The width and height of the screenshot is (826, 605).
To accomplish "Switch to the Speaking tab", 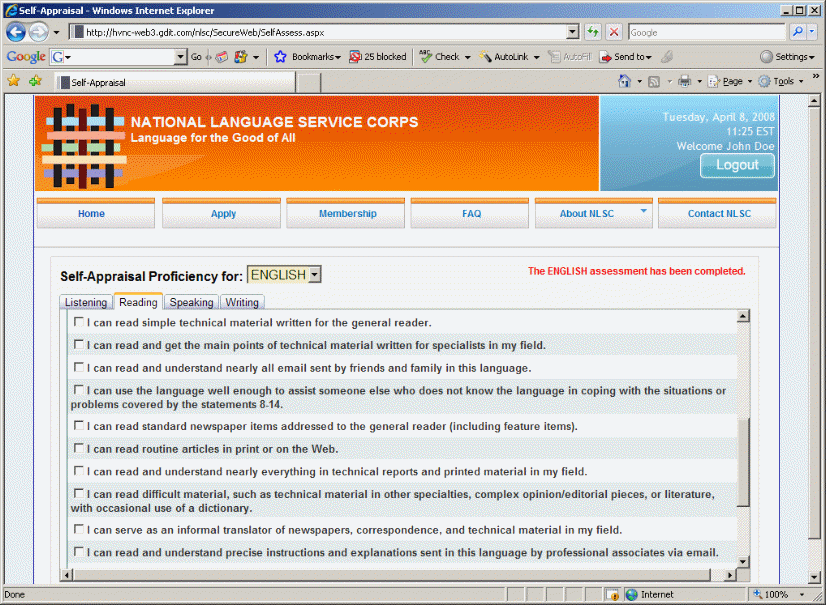I will pyautogui.click(x=191, y=302).
